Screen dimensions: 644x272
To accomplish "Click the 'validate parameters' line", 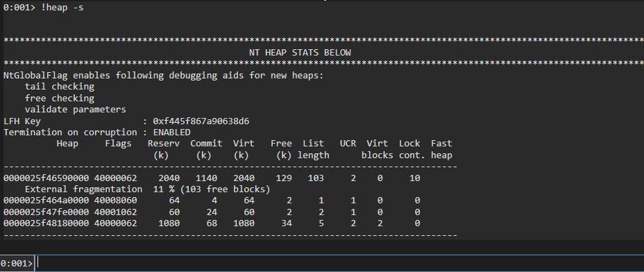I will (x=75, y=110).
